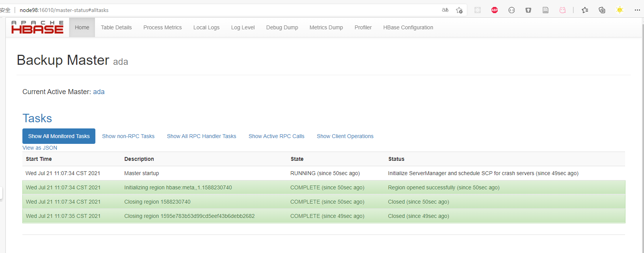Viewport: 644px width, 253px height.
Task: Open the Table Details tab
Action: [116, 27]
